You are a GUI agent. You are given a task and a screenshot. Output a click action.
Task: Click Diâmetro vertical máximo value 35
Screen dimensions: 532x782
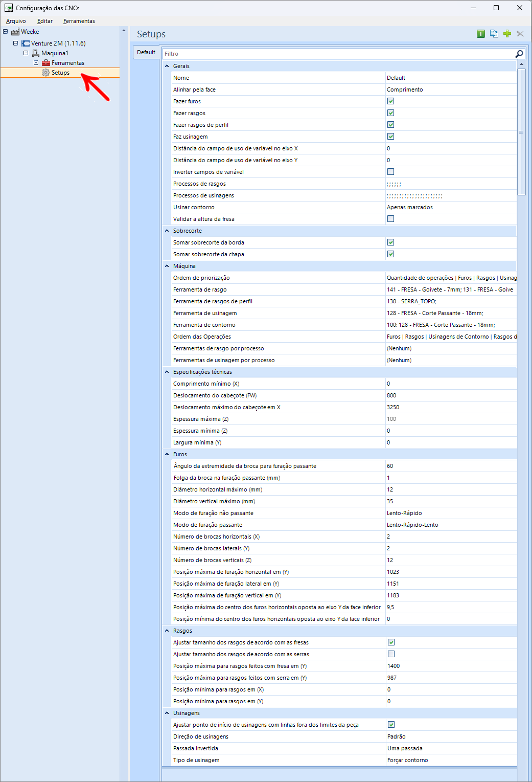tap(390, 501)
